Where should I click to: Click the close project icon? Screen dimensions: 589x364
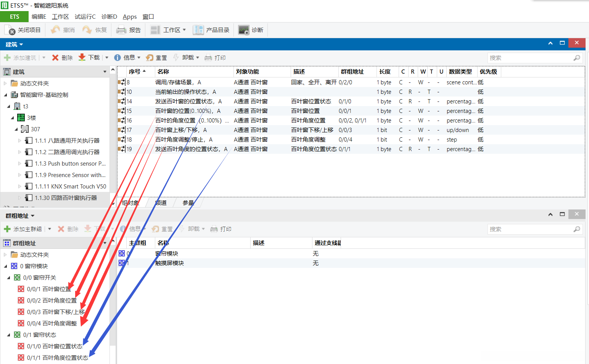tap(10, 30)
